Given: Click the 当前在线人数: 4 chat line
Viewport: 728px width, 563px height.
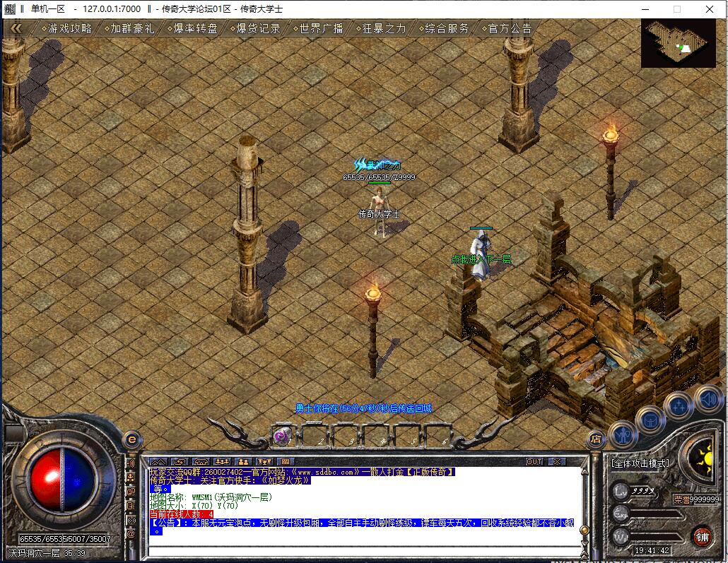Looking at the screenshot, I should click(x=182, y=514).
